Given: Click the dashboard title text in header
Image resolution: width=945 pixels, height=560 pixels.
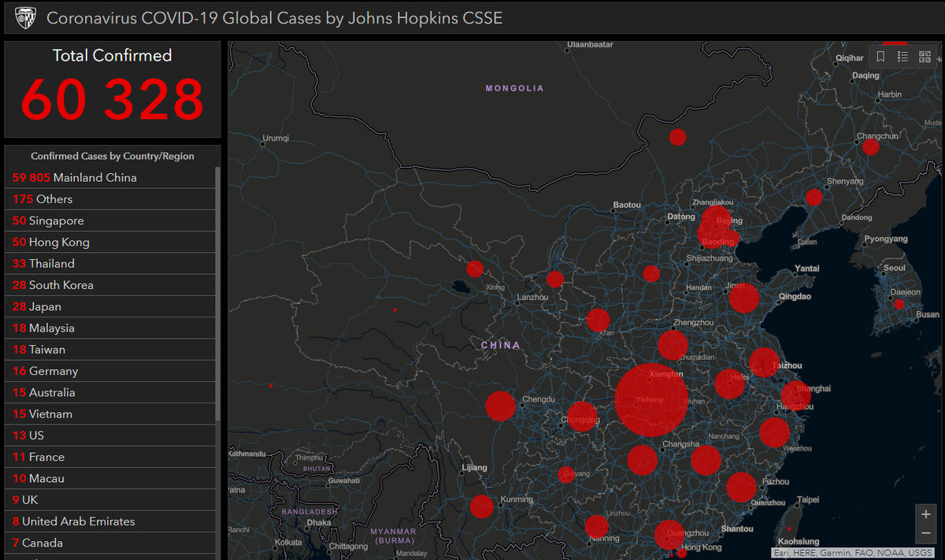Looking at the screenshot, I should tap(274, 17).
